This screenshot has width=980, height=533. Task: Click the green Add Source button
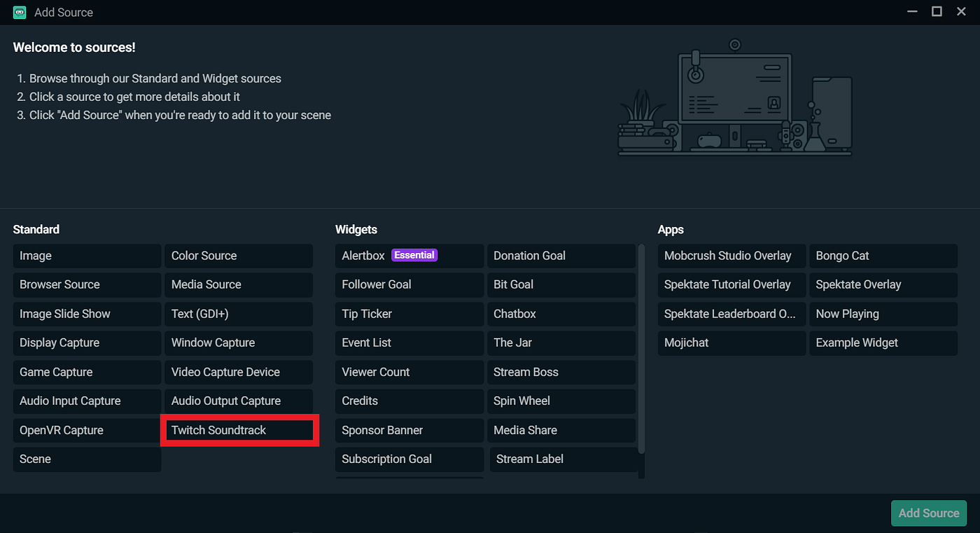pyautogui.click(x=929, y=513)
